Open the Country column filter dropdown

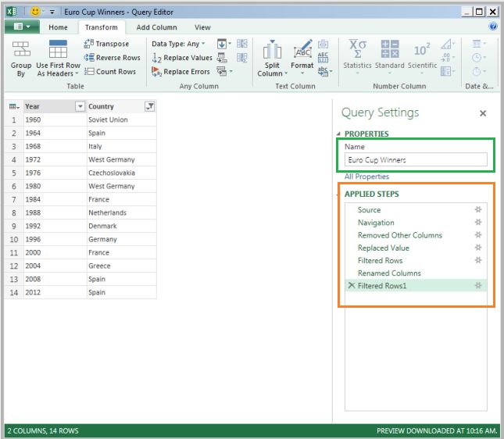(x=150, y=106)
